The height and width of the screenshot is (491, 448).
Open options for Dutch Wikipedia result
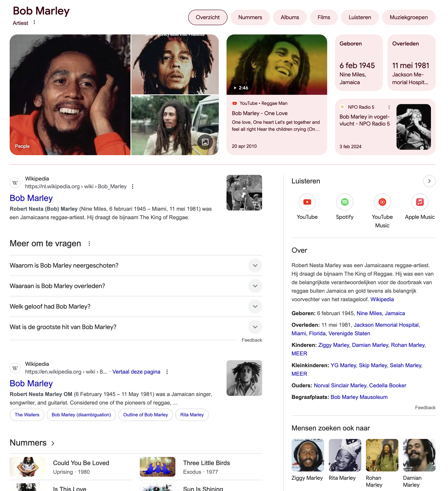[x=133, y=186]
